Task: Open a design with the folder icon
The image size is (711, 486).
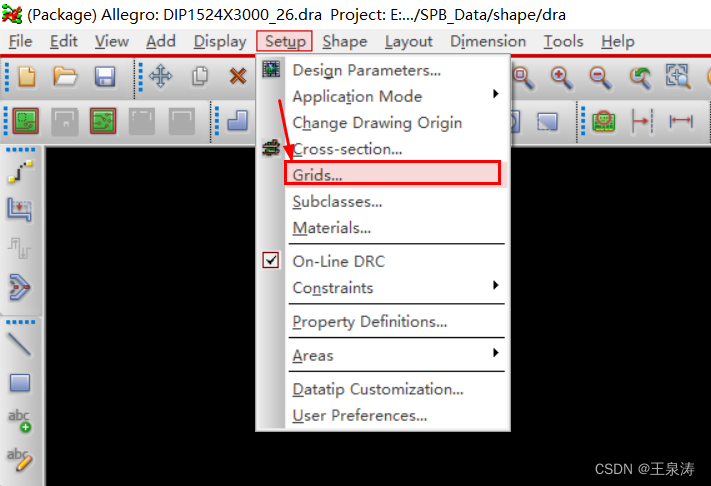Action: 65,76
